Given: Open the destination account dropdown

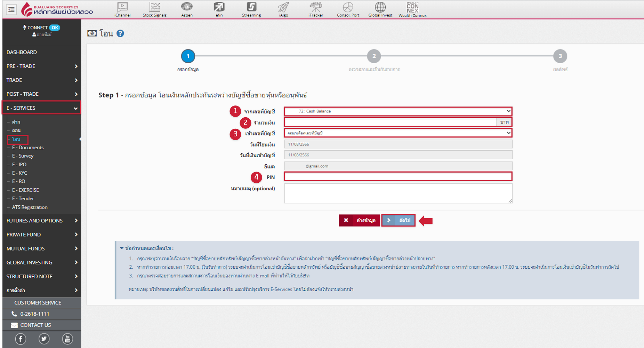Looking at the screenshot, I should coord(398,133).
